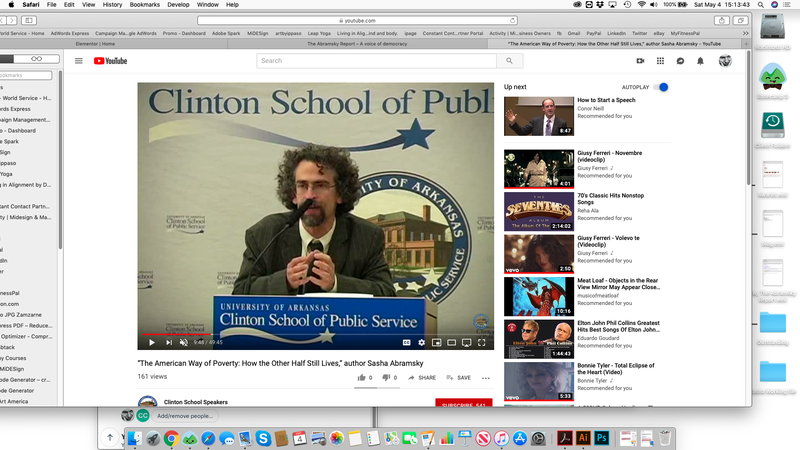Open MyFitnessPal favorites bookmark
Screen dimensions: 800x450
685,33
